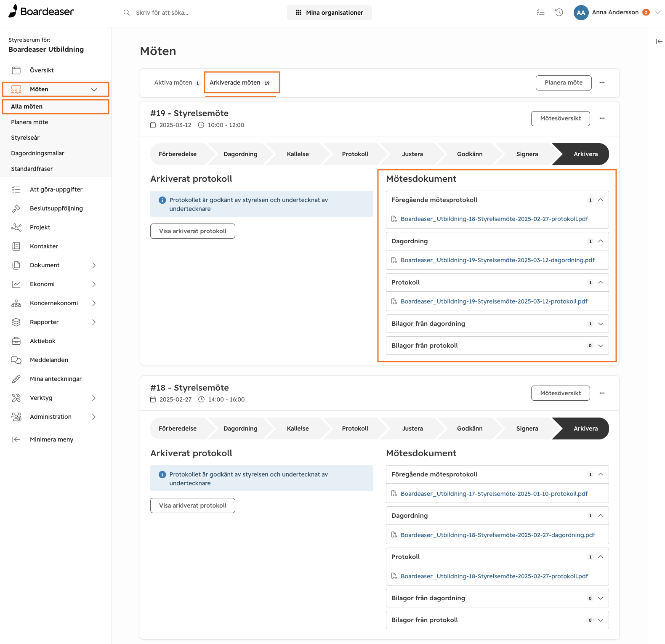This screenshot has height=644, width=665.
Task: Open three-dots menu for meeting #19
Action: pos(602,118)
